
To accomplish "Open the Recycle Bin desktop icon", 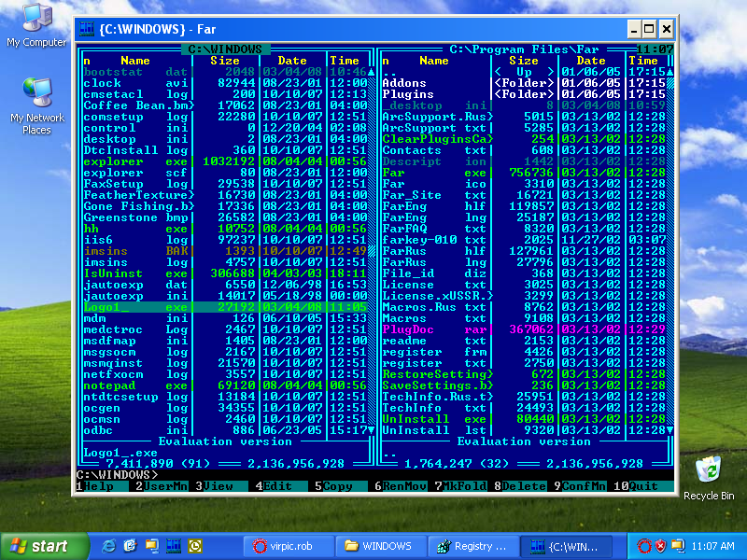I will click(x=709, y=478).
